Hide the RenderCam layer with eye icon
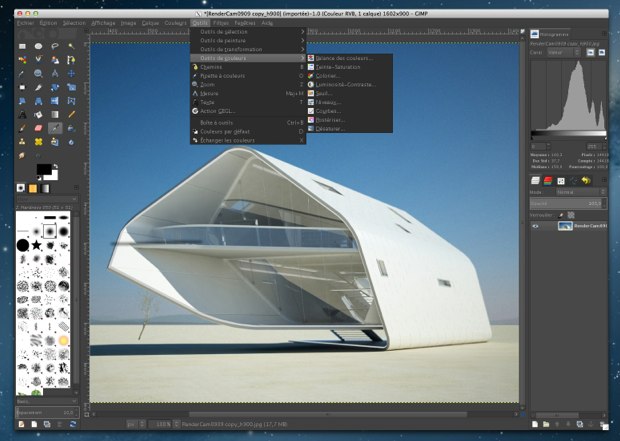Image resolution: width=620 pixels, height=441 pixels. point(535,226)
